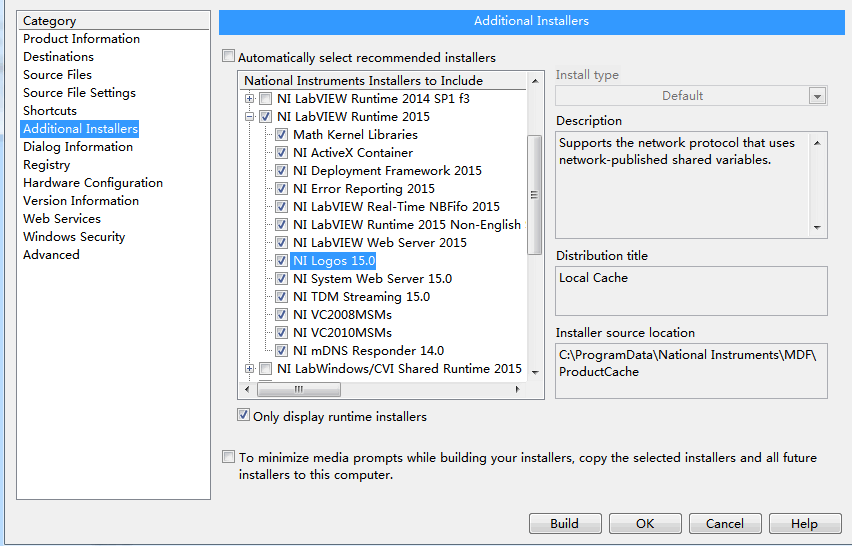Screen dimensions: 852x546
Task: Click installer list vertical scrollbar thumb
Action: coord(535,194)
